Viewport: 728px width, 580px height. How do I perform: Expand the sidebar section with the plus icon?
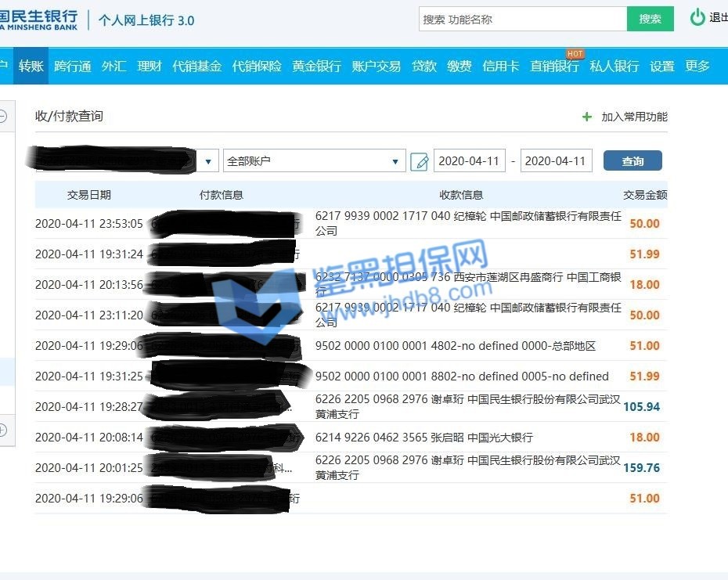[2, 430]
